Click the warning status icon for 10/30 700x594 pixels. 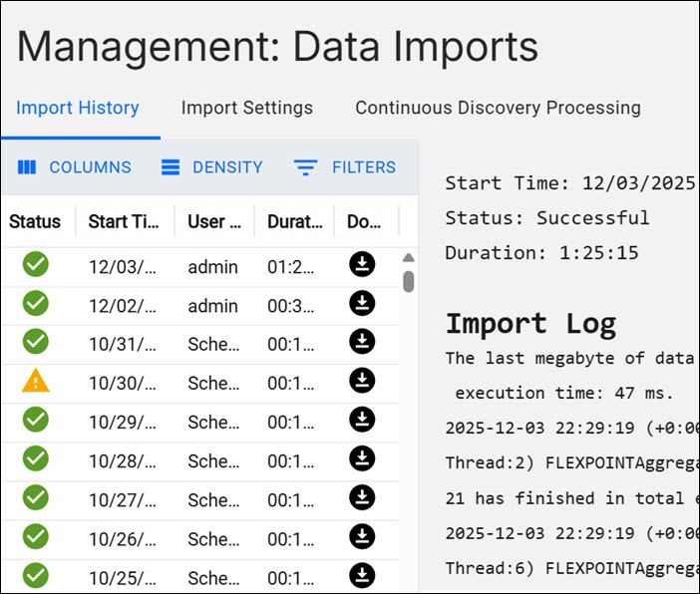[x=36, y=382]
